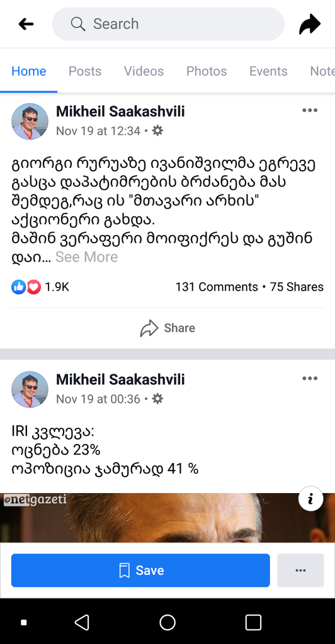Tap the share arrow icon in the header
The height and width of the screenshot is (644, 335).
click(x=310, y=25)
